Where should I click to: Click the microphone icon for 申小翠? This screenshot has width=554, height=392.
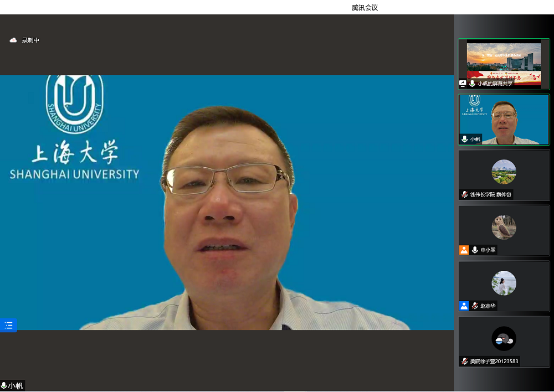[x=475, y=250]
